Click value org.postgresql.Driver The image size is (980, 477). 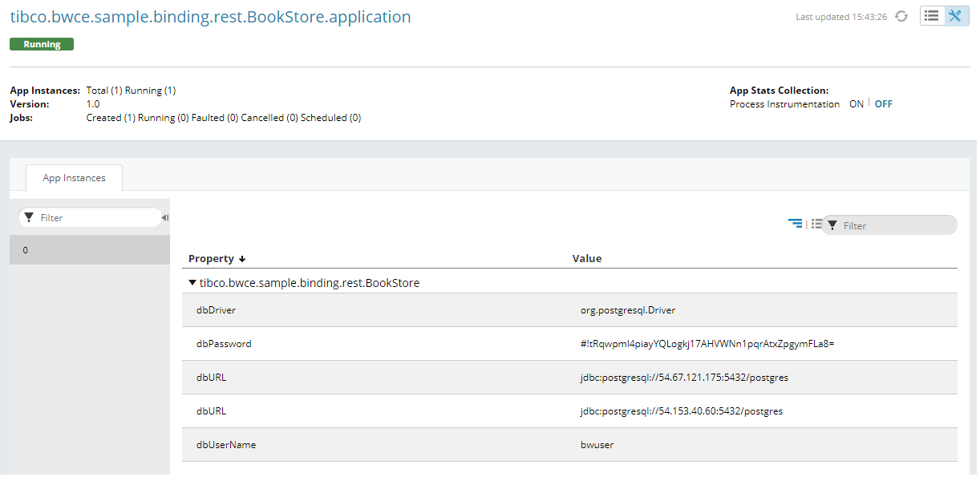pyautogui.click(x=628, y=310)
